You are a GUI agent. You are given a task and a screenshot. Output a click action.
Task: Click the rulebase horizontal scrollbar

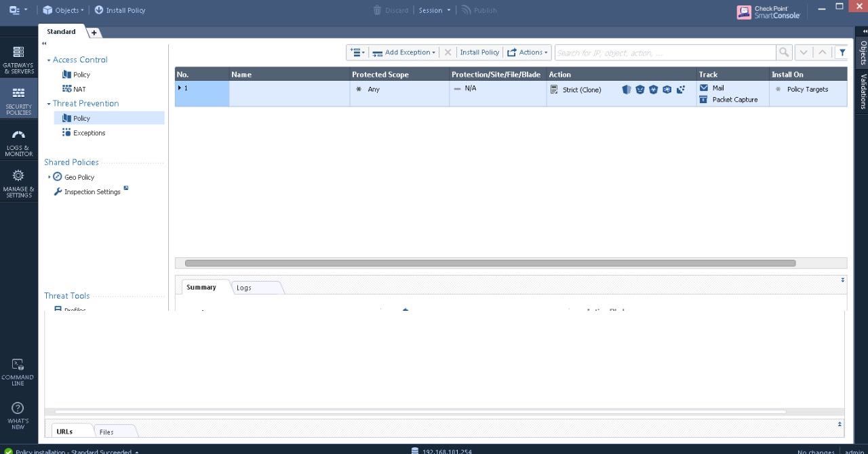[490, 263]
